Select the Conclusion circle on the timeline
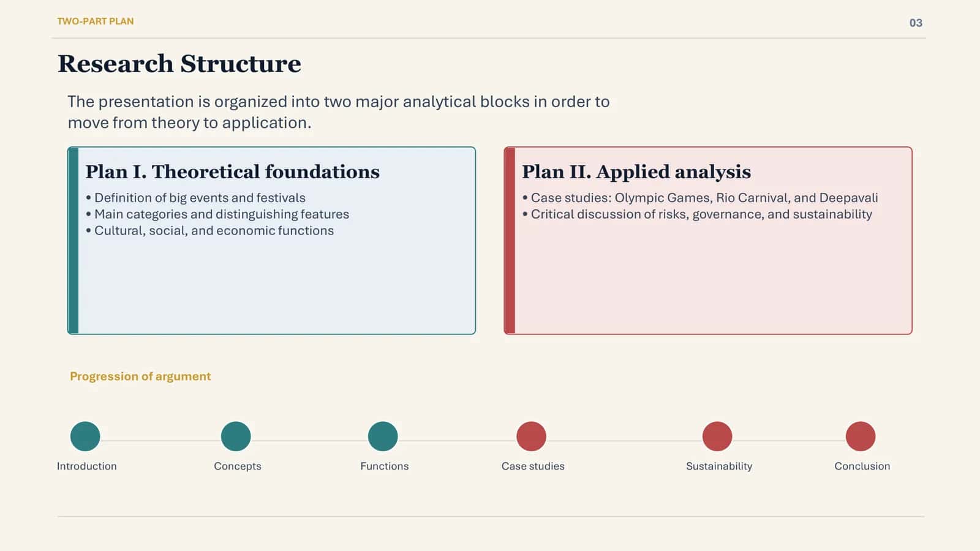Viewport: 980px width, 551px height. 861,437
